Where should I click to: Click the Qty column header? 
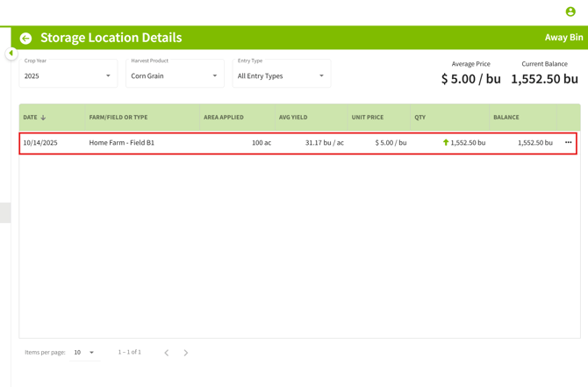(x=420, y=118)
